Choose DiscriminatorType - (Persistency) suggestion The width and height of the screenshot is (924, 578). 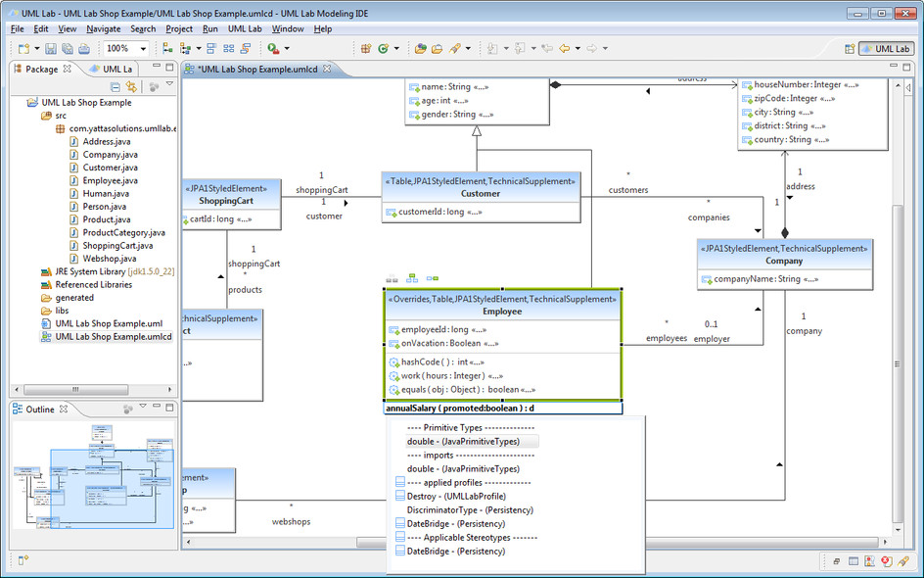click(x=470, y=509)
